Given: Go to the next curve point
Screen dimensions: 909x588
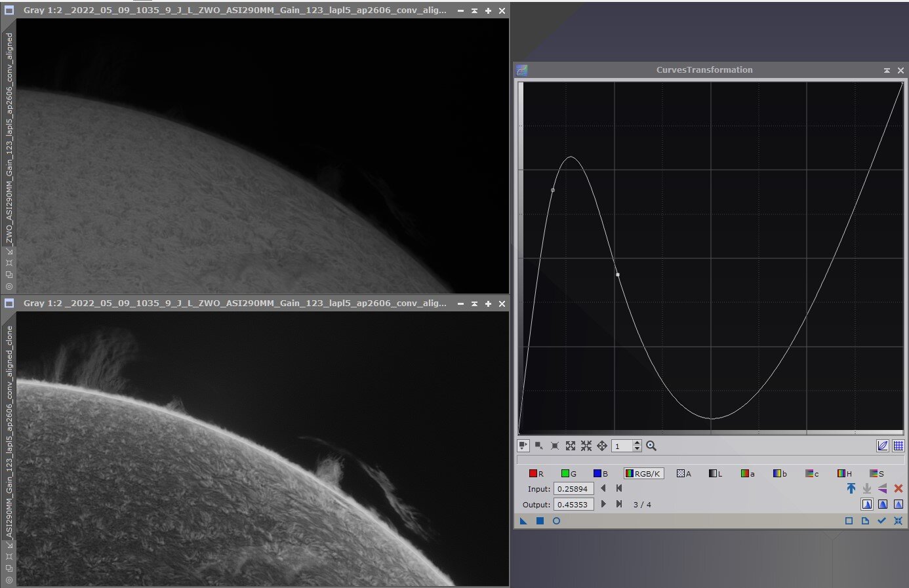Looking at the screenshot, I should point(603,504).
